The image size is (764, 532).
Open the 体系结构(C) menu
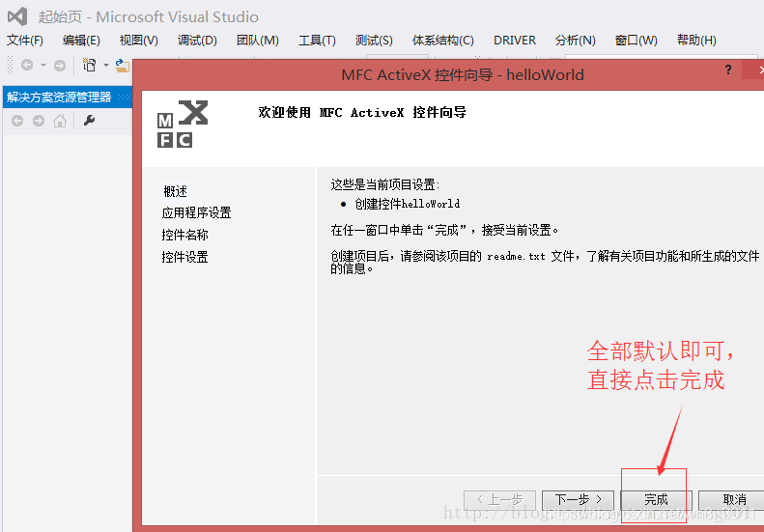pyautogui.click(x=443, y=41)
